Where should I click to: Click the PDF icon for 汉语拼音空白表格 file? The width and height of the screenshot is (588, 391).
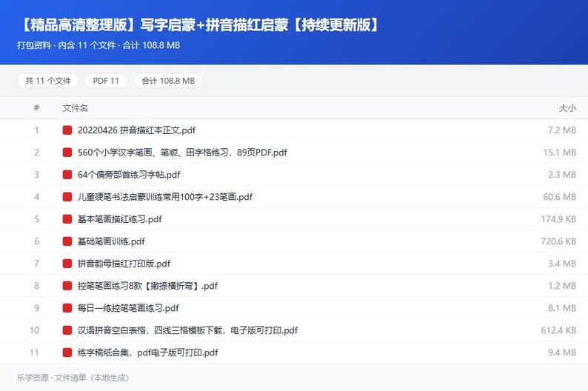(67, 330)
